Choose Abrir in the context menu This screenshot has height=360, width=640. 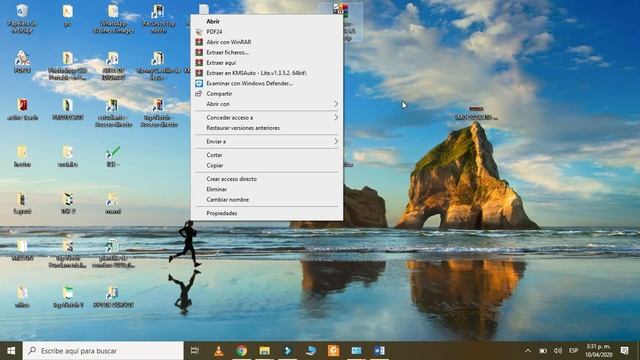coord(267,21)
